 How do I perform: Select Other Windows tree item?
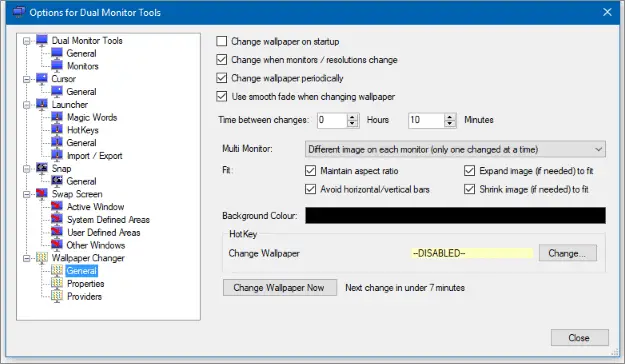(96, 245)
